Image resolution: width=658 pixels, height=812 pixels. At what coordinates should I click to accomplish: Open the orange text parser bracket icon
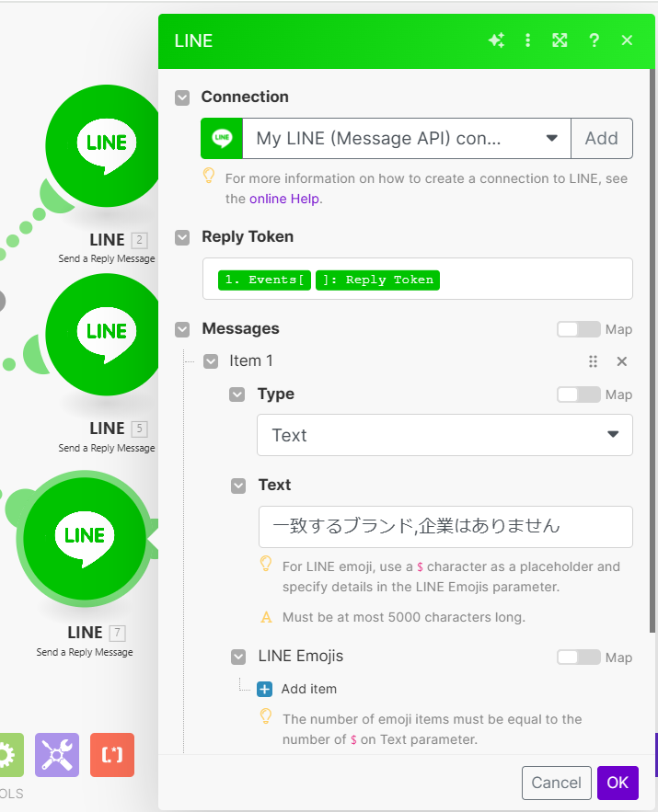point(112,755)
